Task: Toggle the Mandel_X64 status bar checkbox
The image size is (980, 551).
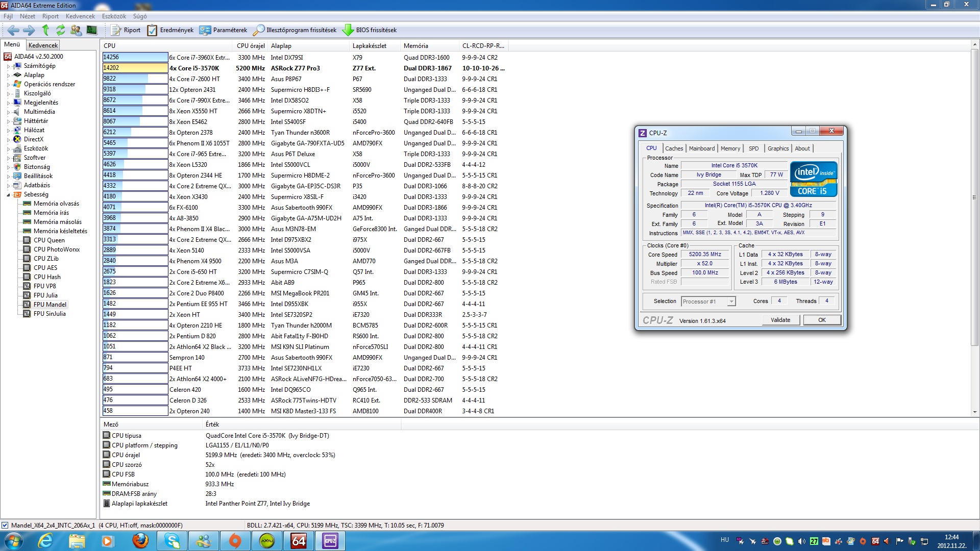Action: point(5,525)
